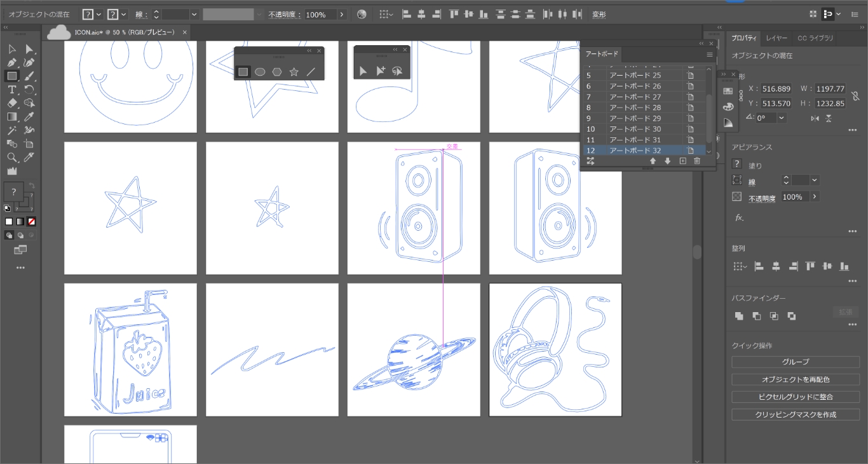Activate the Zoom (magnifier) tool
Screen dimensions: 868x464
11,157
